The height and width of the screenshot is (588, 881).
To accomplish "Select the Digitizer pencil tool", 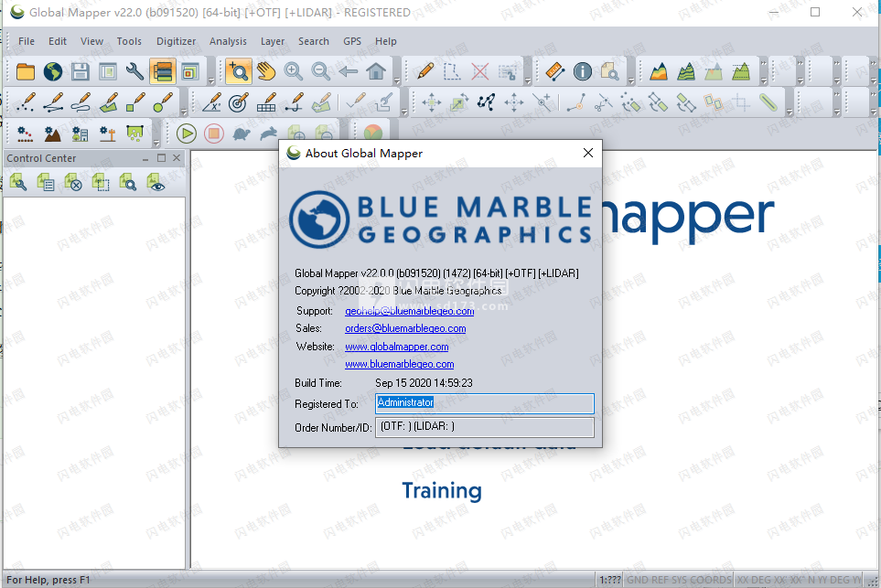I will (x=425, y=72).
